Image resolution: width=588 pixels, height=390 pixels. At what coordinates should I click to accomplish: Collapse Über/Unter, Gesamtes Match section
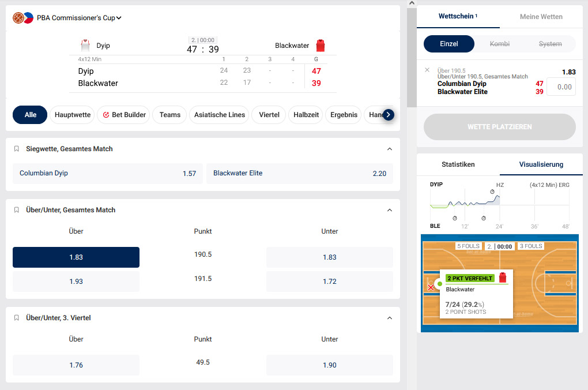390,210
